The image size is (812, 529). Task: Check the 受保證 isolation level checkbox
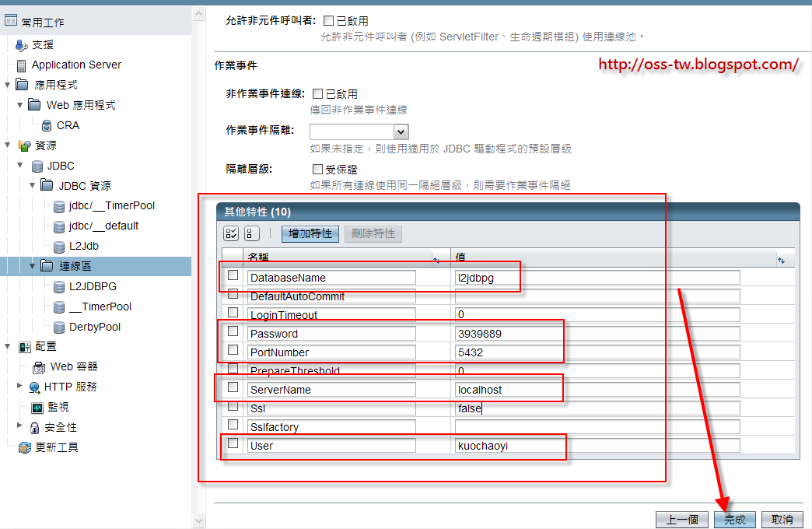click(x=317, y=169)
